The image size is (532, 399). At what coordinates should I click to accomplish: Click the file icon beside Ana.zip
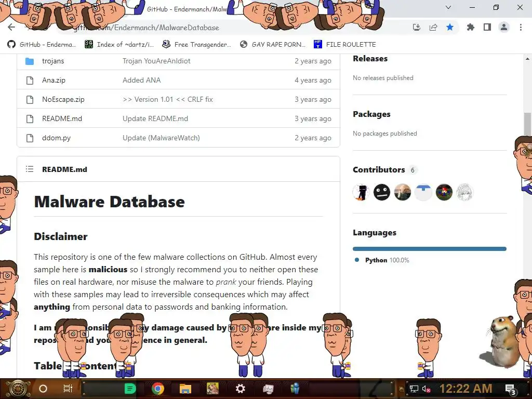pyautogui.click(x=30, y=81)
